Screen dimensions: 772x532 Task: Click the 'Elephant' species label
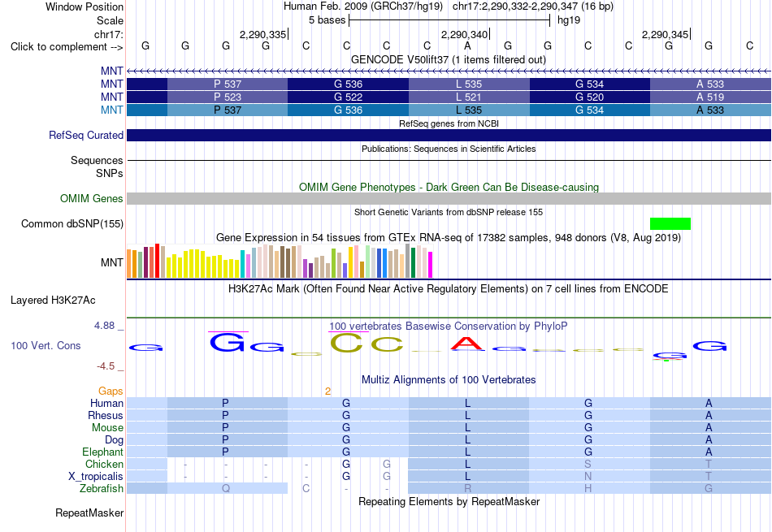102,452
